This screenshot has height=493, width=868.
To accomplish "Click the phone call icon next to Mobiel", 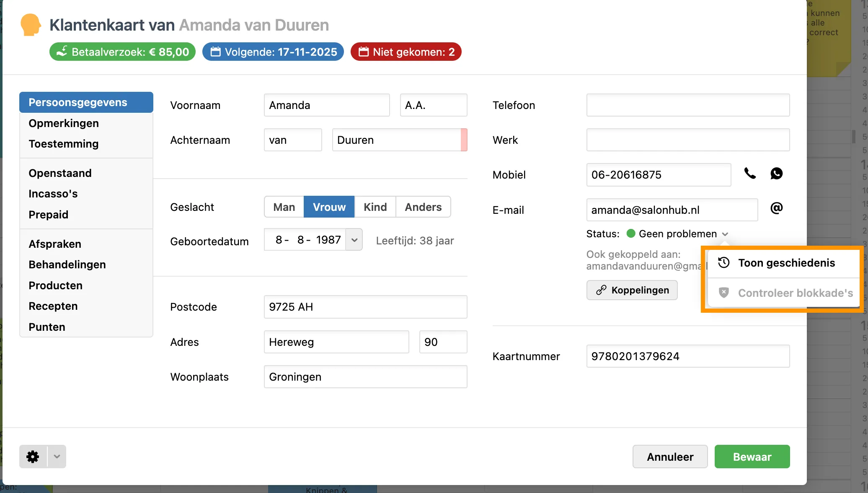I will (x=750, y=174).
